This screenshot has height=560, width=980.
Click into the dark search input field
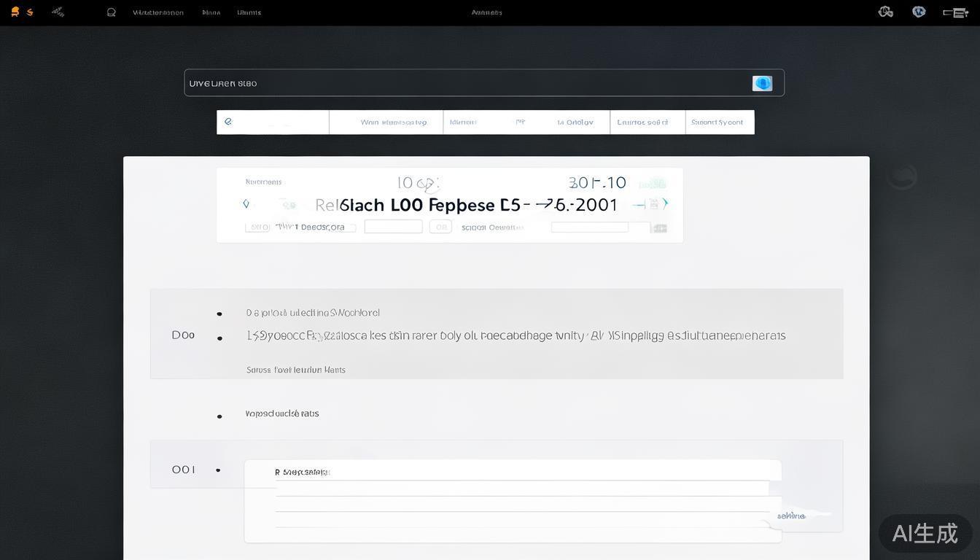point(467,83)
